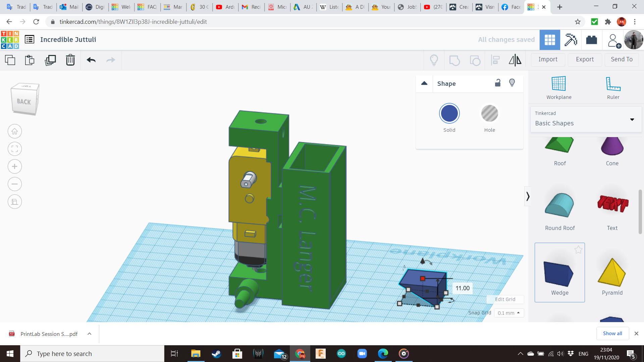Set shape to Hole mode
The width and height of the screenshot is (644, 362).
click(x=489, y=114)
